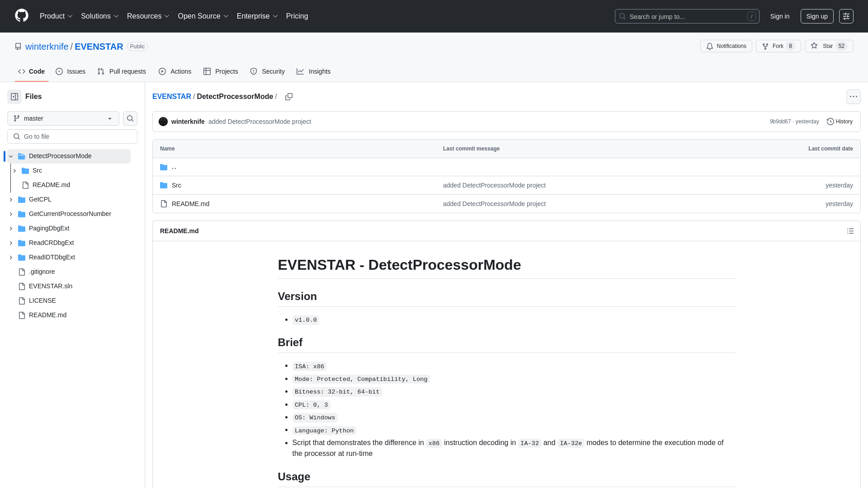Click the parent directory folder icon
Screen dimensions: 868x488
[164, 167]
